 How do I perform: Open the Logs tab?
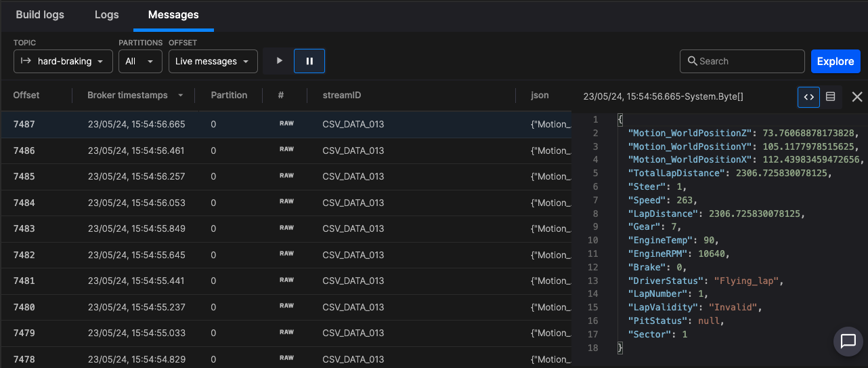click(x=106, y=14)
